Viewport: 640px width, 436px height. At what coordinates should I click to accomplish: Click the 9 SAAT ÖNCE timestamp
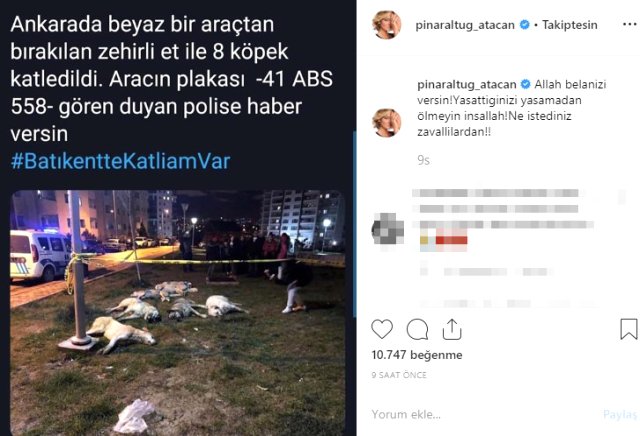click(x=399, y=375)
